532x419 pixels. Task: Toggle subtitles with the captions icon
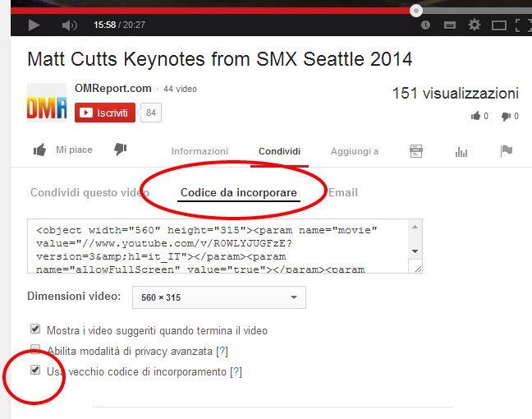coord(450,25)
